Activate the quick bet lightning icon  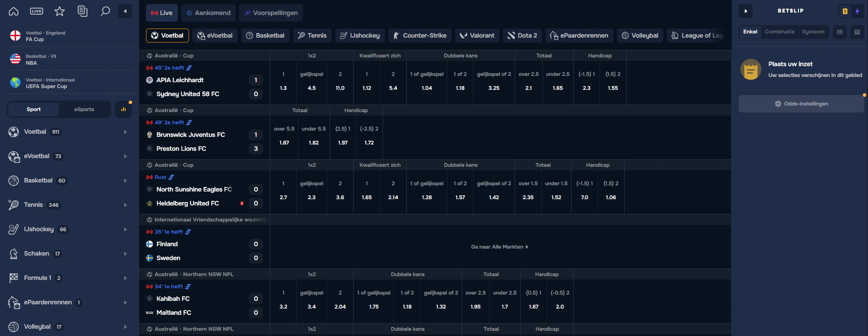(x=857, y=11)
